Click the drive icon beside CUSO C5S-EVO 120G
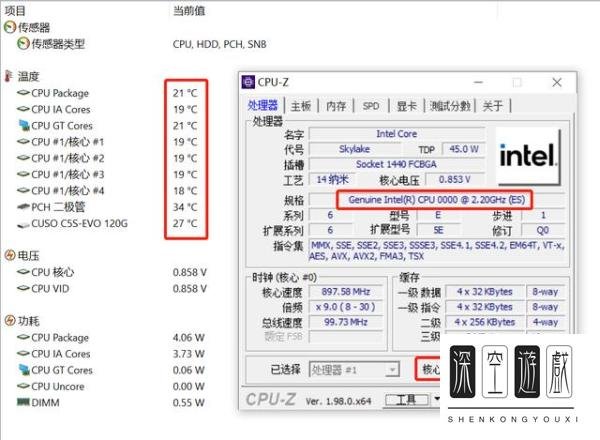Screen dimensions: 600x440 (23, 225)
